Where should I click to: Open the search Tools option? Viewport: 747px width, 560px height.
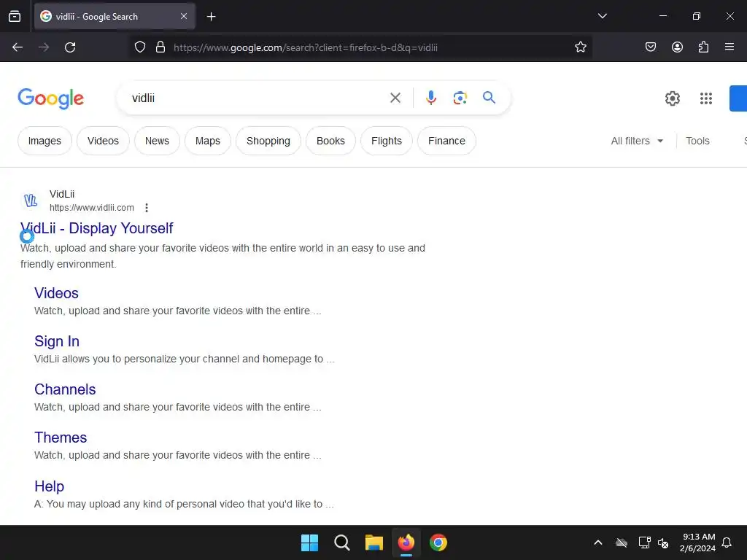point(697,141)
